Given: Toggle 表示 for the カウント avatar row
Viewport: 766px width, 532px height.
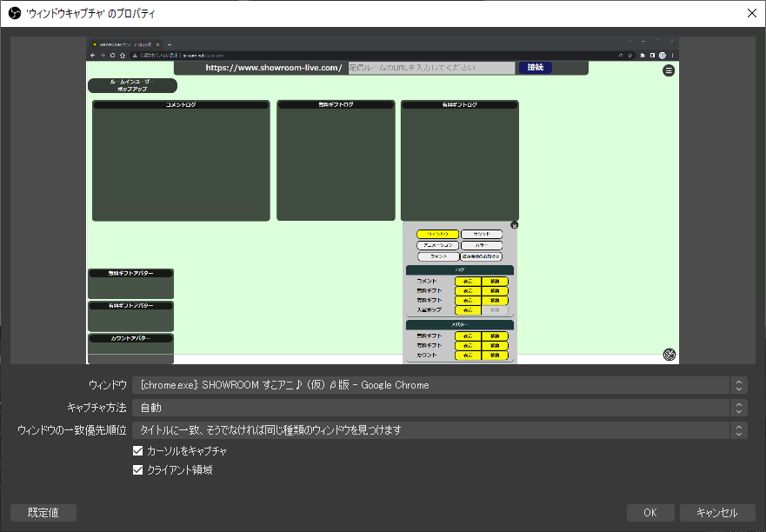Looking at the screenshot, I should click(468, 356).
